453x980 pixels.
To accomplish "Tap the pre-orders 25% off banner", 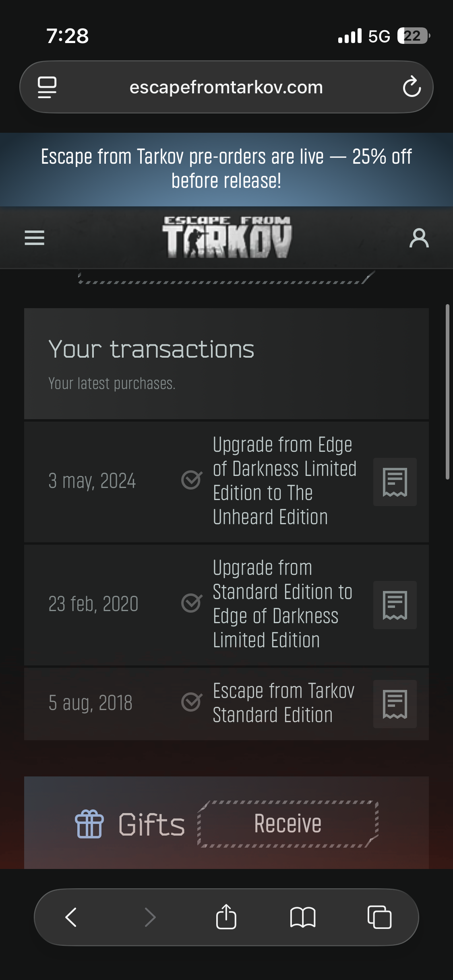I will pos(226,169).
